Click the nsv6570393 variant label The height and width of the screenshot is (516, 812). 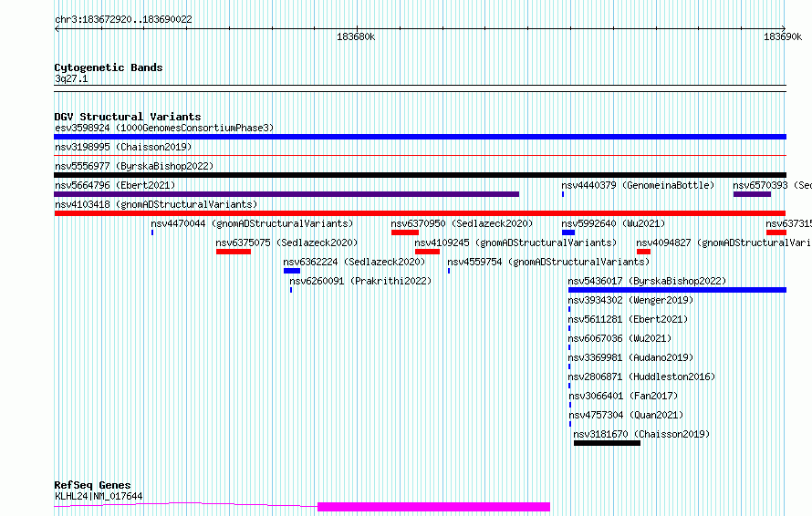pyautogui.click(x=772, y=185)
